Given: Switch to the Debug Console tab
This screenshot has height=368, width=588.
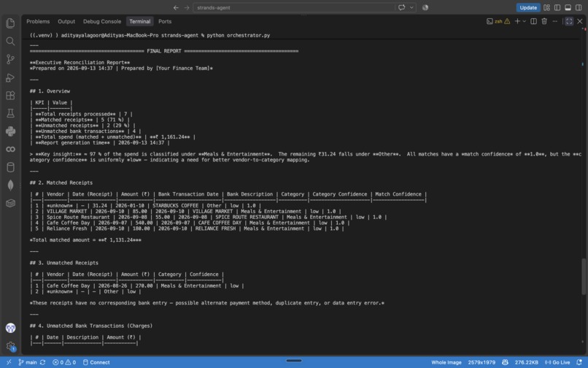Looking at the screenshot, I should (x=102, y=21).
